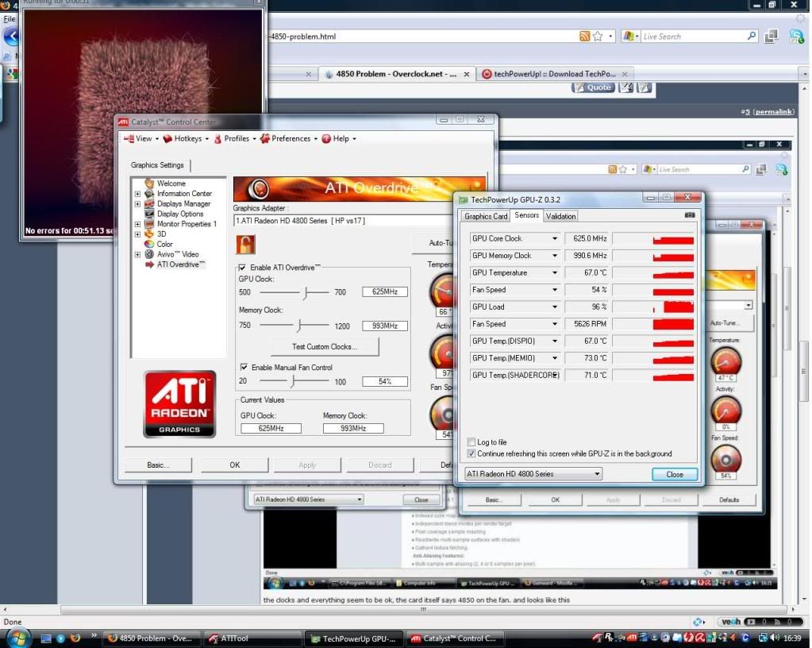Click TechPowerUp GPU-Z taskbar button

coord(353,638)
